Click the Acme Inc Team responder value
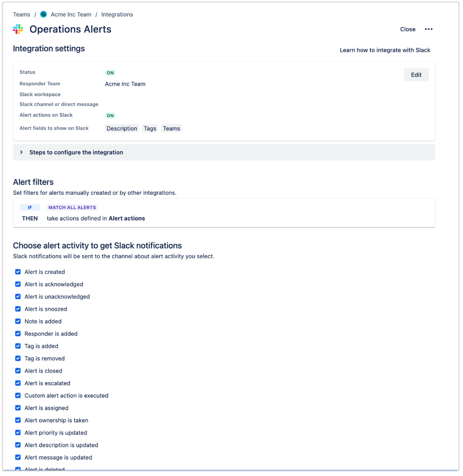The height and width of the screenshot is (476, 463). 125,84
